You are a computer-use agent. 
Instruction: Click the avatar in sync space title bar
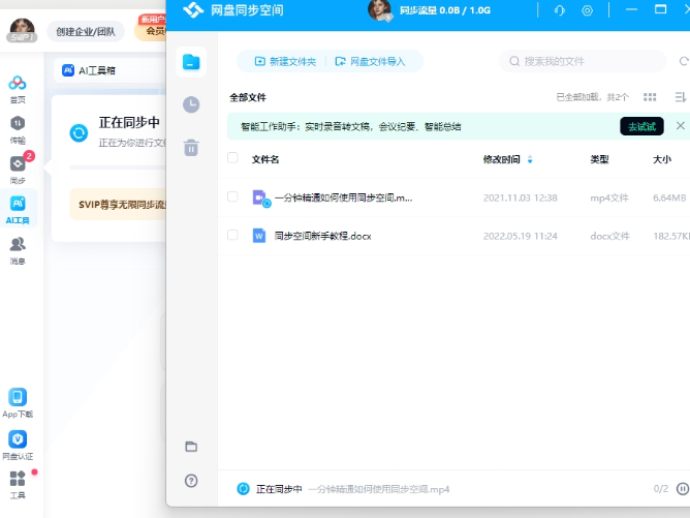pos(379,10)
